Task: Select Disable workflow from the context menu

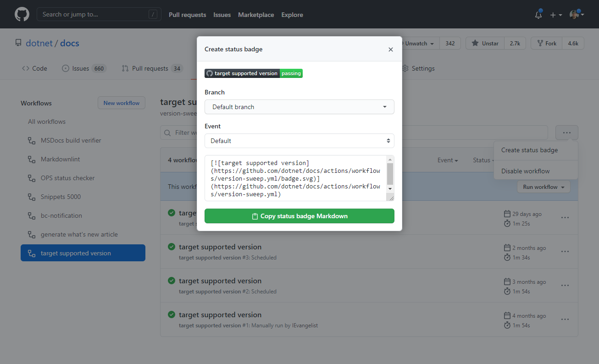Action: click(526, 171)
